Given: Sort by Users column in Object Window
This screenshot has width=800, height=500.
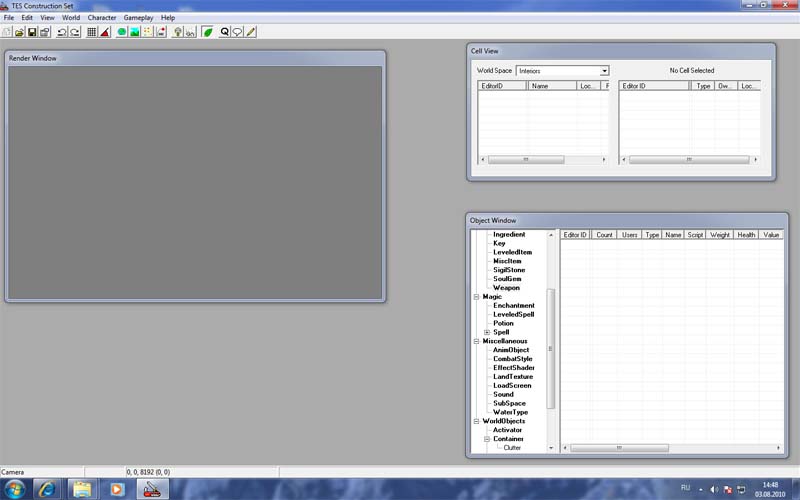Looking at the screenshot, I should point(629,235).
